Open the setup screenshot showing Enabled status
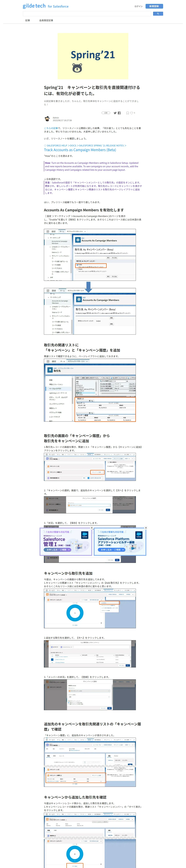This screenshot has width=186, height=868. (x=90, y=311)
